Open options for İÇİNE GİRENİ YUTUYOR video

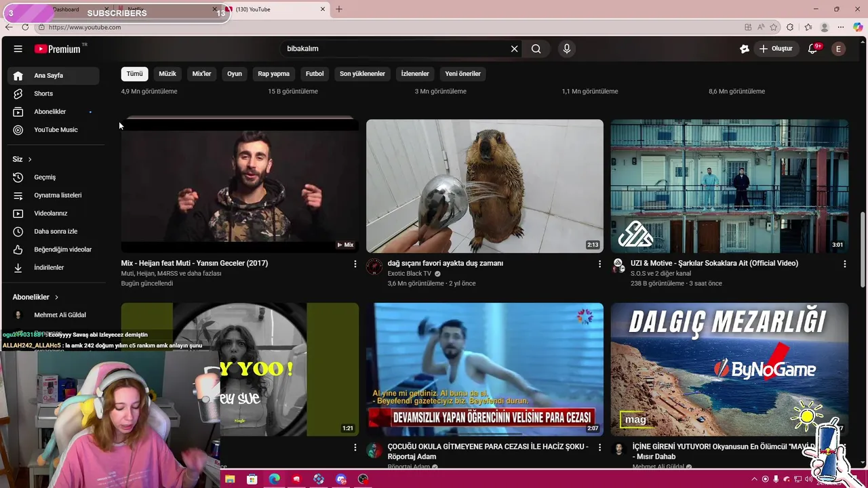pos(844,447)
